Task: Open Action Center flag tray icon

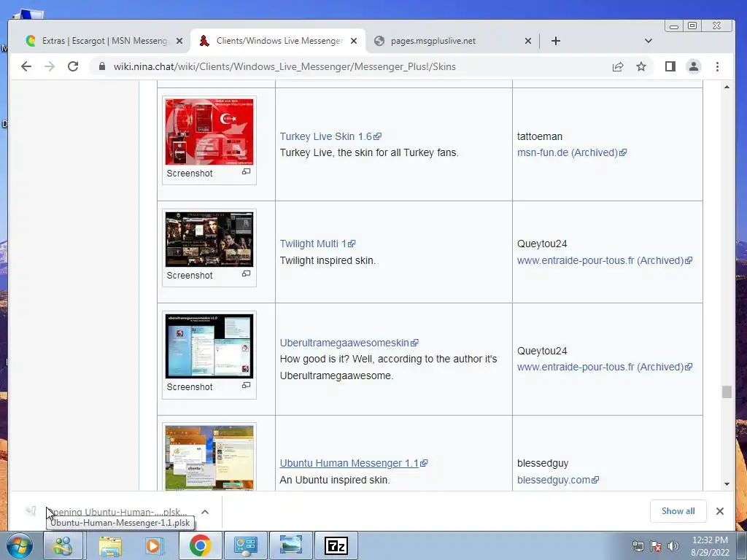Action: pyautogui.click(x=656, y=546)
